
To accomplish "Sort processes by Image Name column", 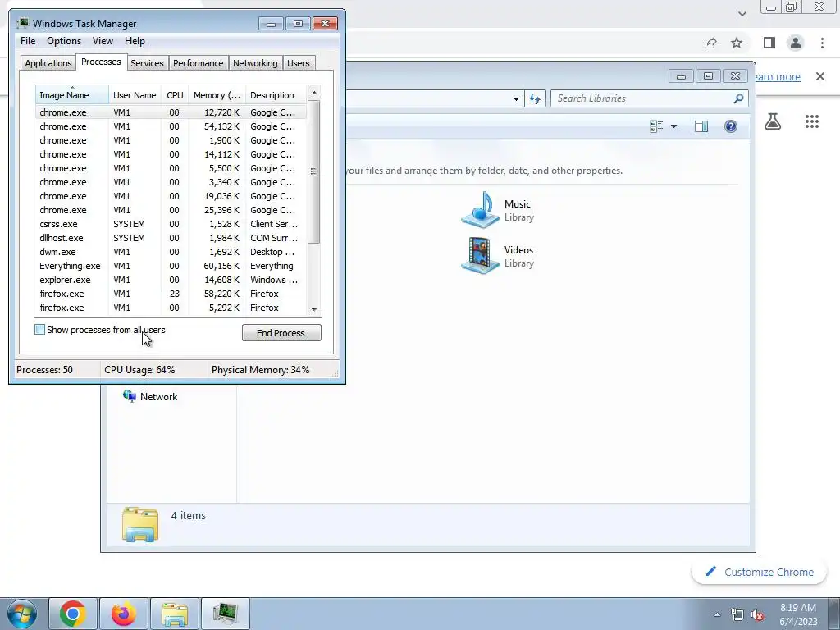I will (72, 95).
